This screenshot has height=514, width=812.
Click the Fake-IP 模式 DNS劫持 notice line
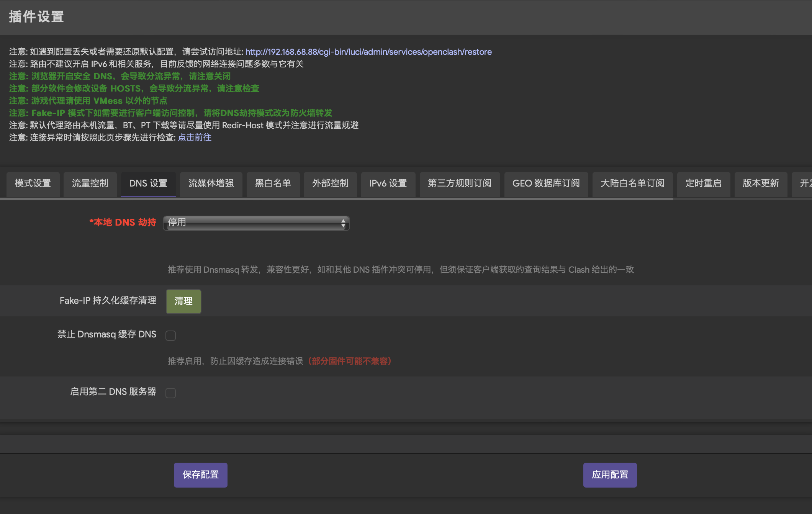coord(170,113)
